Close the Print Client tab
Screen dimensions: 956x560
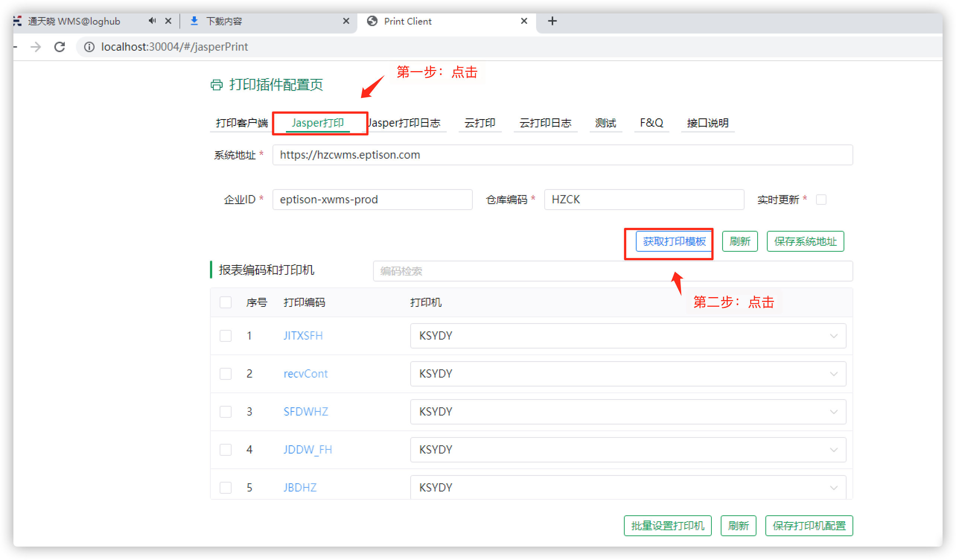coord(524,21)
